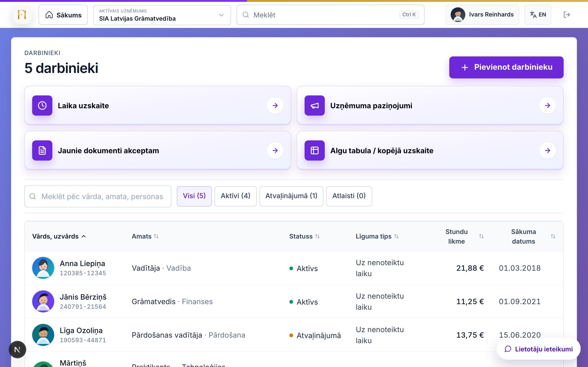Click arrow on Algu tabula card
Viewport: 588px width, 367px height.
pos(547,150)
